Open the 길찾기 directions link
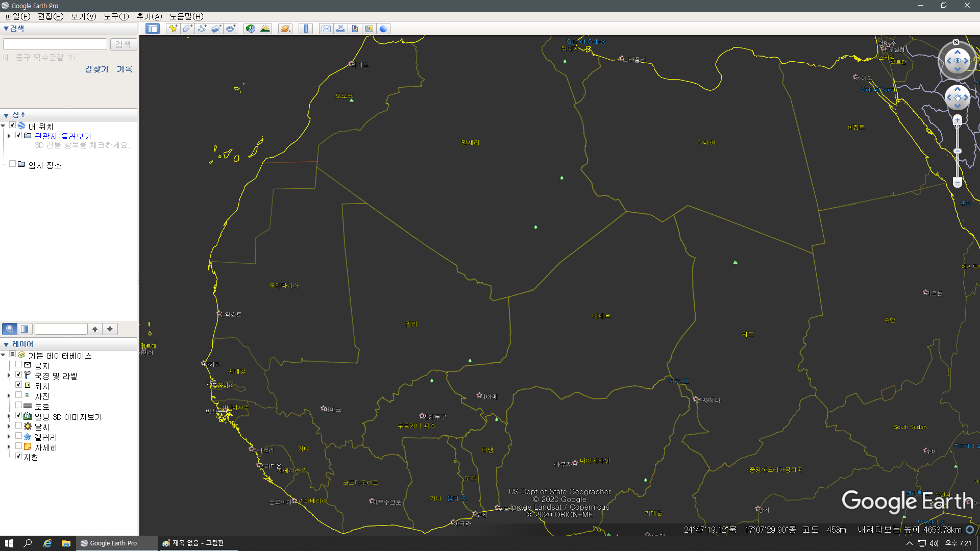 coord(96,69)
